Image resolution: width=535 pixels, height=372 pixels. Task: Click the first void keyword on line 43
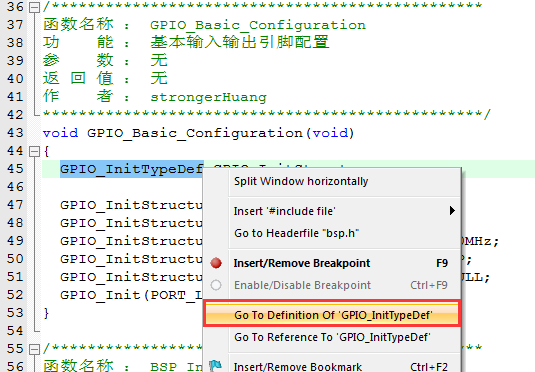click(x=60, y=133)
